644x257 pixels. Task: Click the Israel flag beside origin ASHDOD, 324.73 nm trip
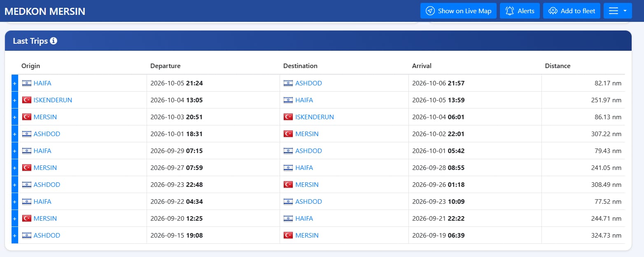(27, 236)
